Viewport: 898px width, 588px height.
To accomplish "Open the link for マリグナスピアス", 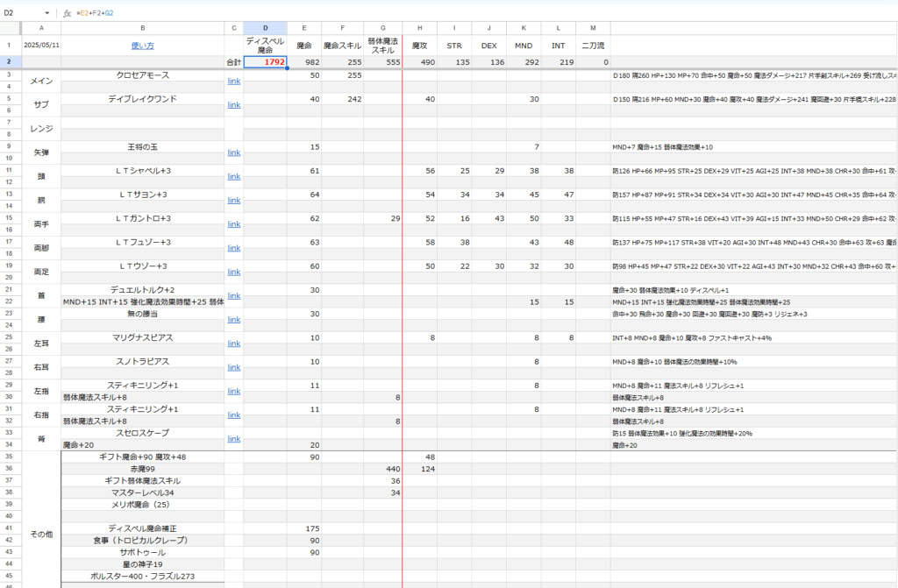I will (x=233, y=344).
